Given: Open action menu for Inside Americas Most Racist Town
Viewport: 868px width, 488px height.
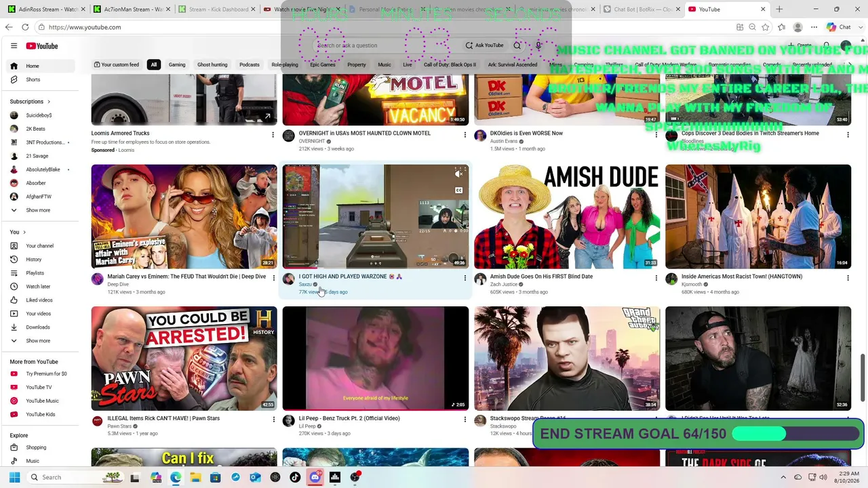Looking at the screenshot, I should pyautogui.click(x=848, y=278).
